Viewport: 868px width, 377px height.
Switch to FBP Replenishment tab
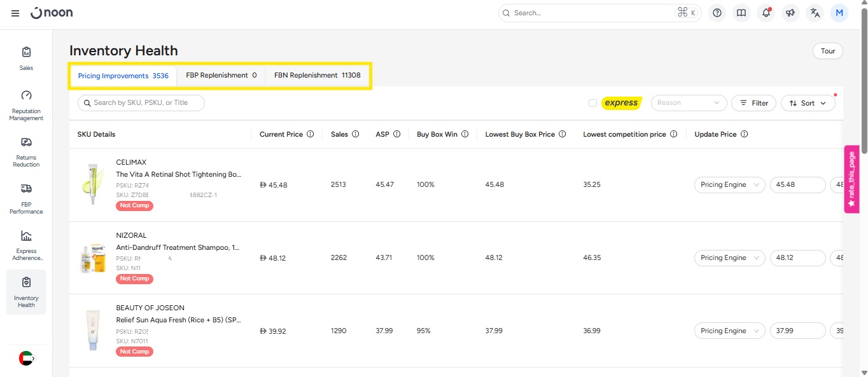point(221,76)
